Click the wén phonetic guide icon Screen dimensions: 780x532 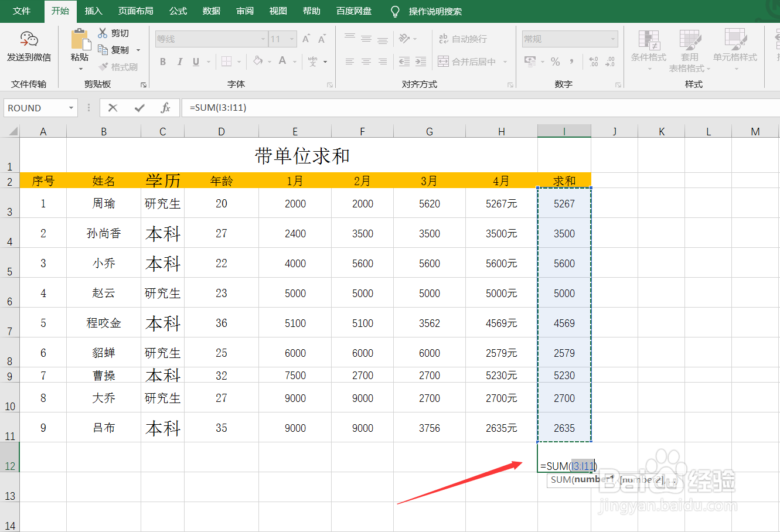click(312, 61)
